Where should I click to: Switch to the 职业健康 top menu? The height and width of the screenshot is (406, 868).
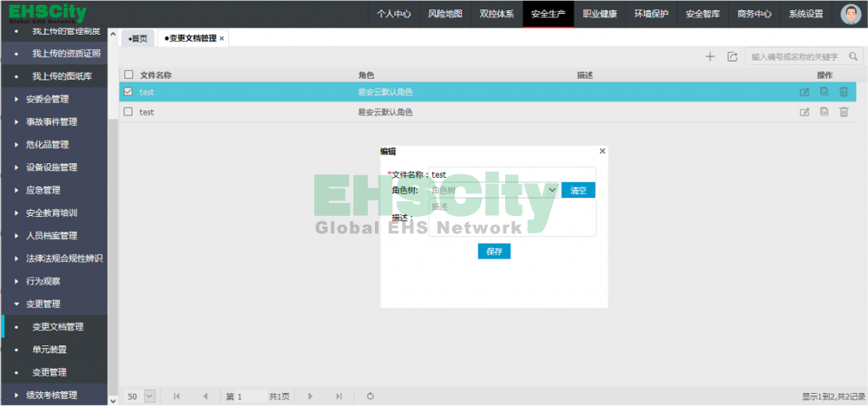coord(600,14)
